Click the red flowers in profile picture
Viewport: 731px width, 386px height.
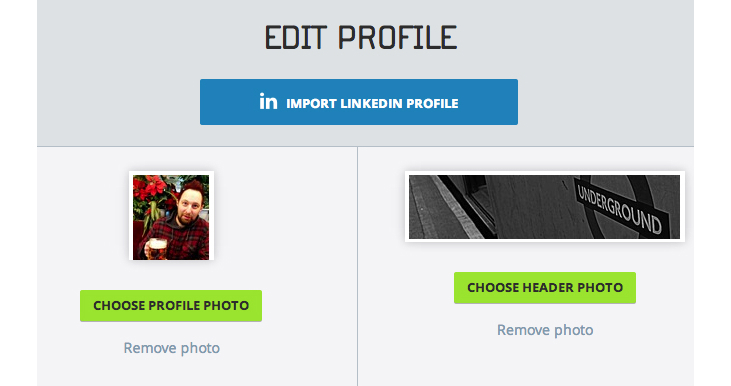pyautogui.click(x=148, y=190)
